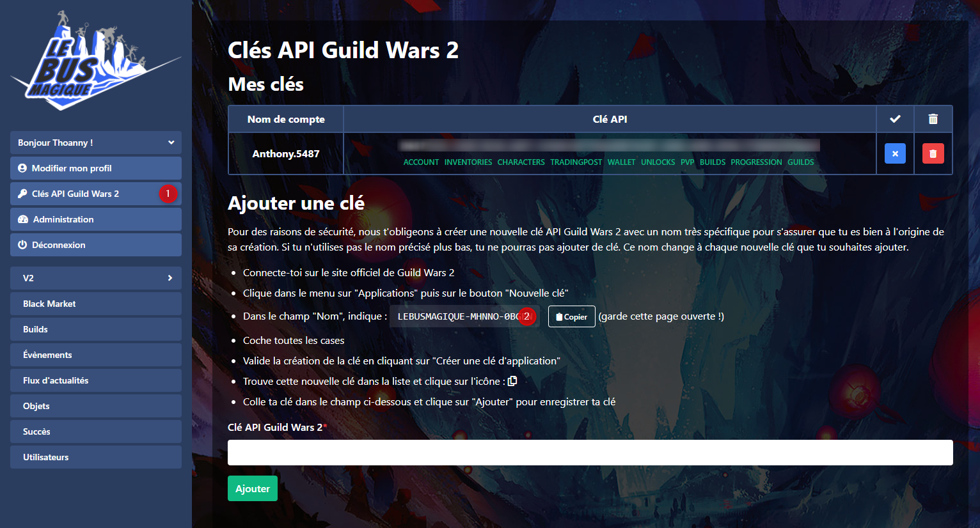The image size is (980, 528).
Task: Open the Utilisateurs page
Action: pos(96,457)
